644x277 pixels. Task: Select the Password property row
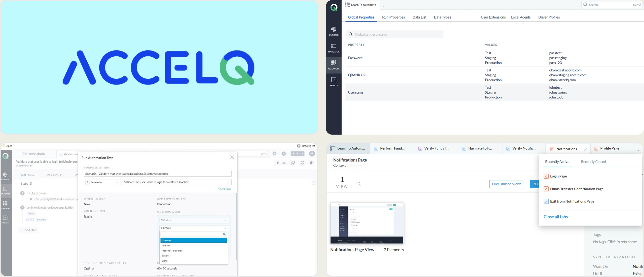[494, 58]
